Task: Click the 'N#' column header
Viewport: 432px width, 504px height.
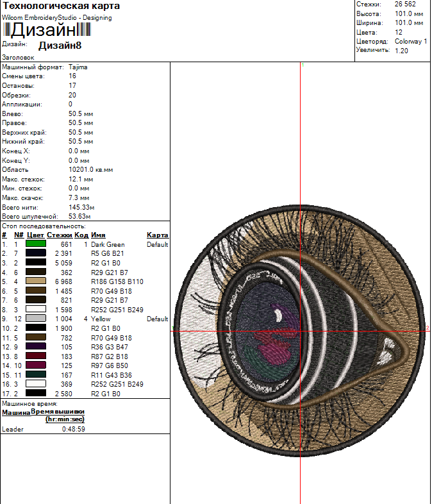Action: [19, 235]
